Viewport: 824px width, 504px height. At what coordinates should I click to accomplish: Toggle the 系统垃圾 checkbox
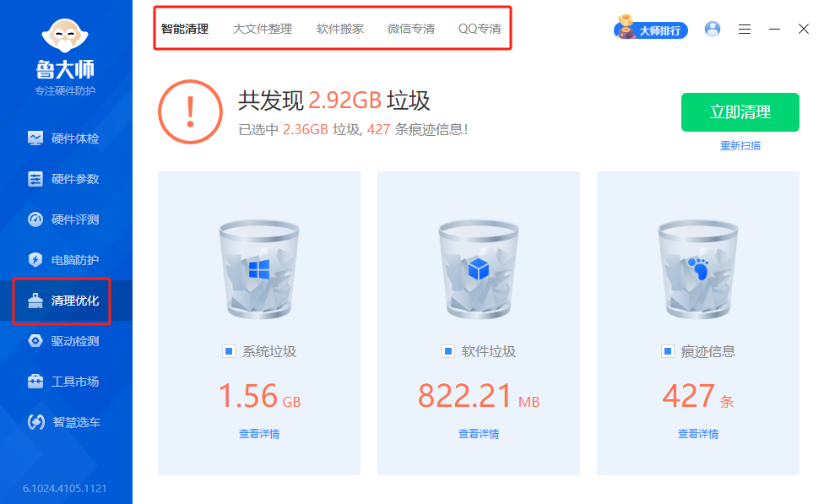pos(229,351)
